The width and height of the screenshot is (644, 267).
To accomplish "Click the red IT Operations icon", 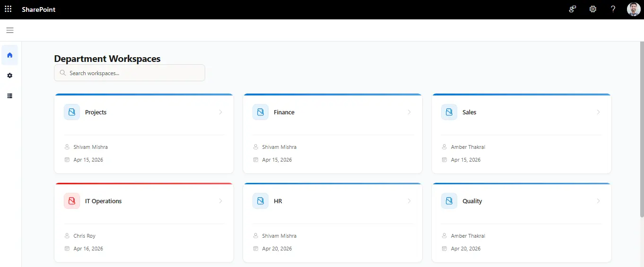I will click(72, 201).
